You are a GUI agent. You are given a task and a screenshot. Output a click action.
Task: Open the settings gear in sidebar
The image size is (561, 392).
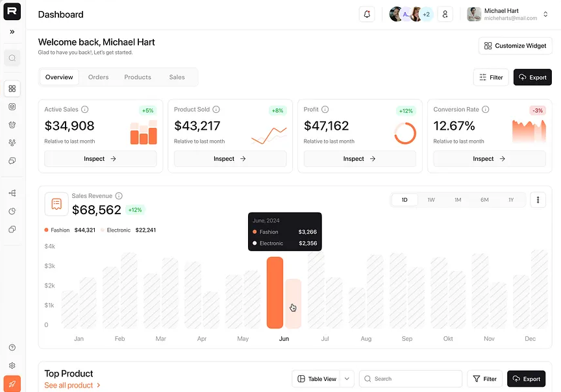point(12,365)
